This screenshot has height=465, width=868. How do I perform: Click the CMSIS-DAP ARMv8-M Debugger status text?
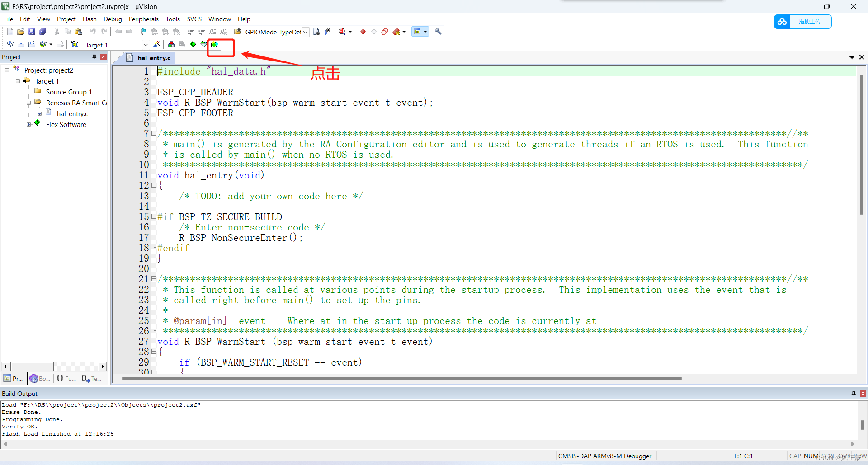click(x=605, y=456)
